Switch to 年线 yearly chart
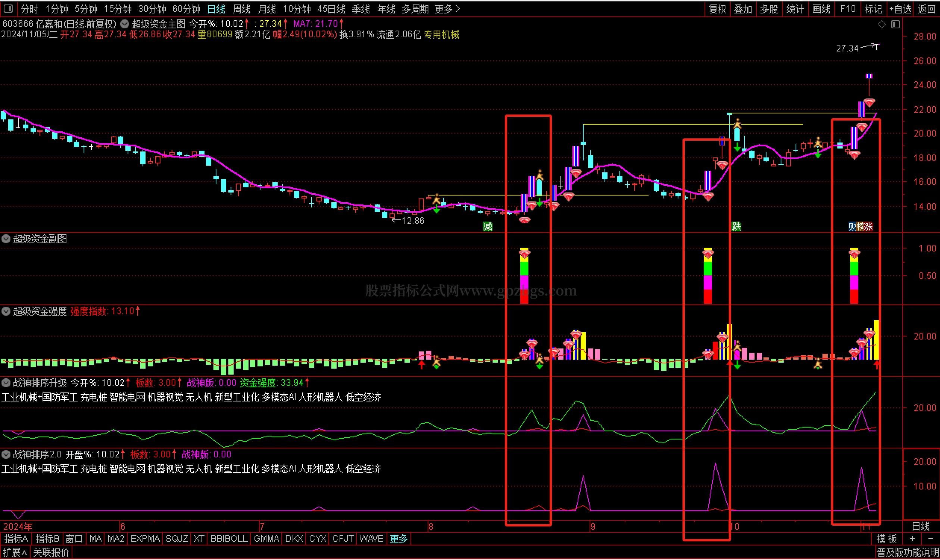This screenshot has width=940, height=560. 386,9
